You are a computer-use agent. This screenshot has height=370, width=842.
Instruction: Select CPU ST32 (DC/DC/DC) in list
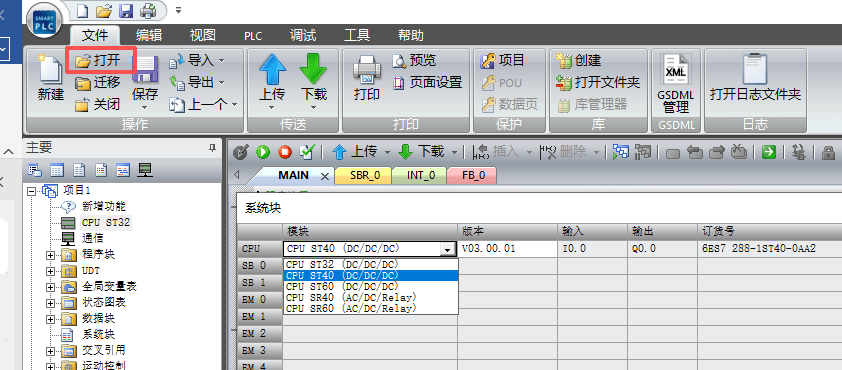[x=371, y=264]
